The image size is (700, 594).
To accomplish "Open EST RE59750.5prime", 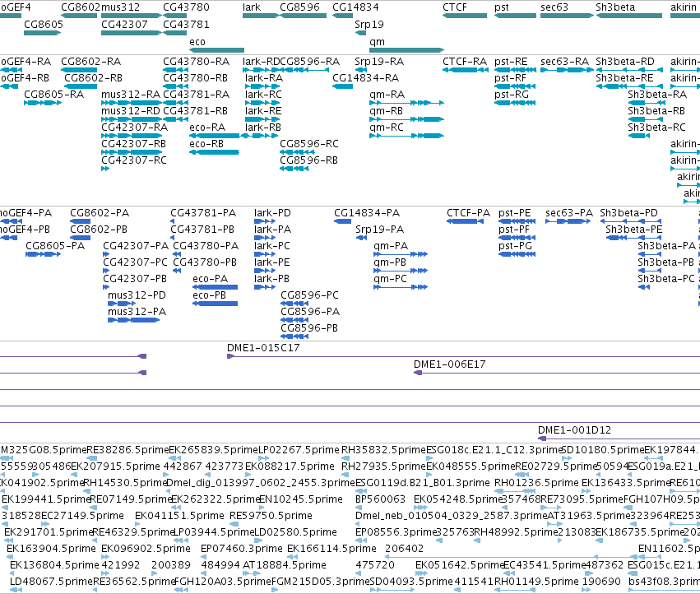I will click(233, 524).
